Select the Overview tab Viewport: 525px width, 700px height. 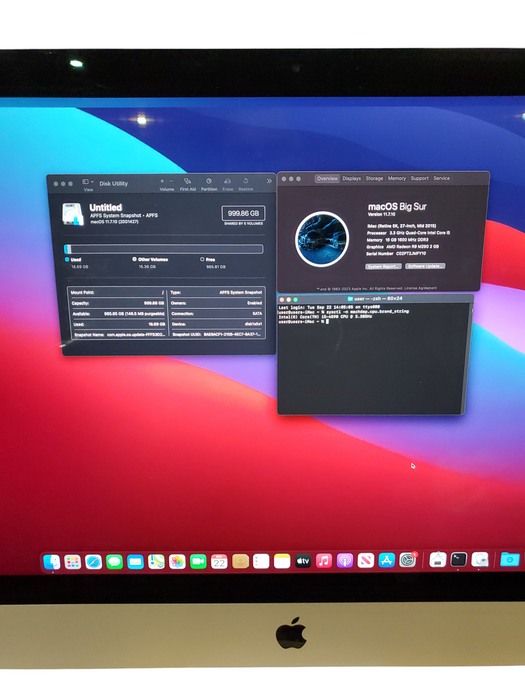coord(327,178)
